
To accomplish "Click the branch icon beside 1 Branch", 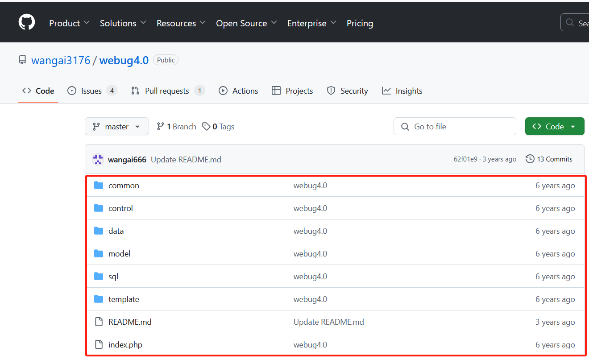I will [160, 127].
